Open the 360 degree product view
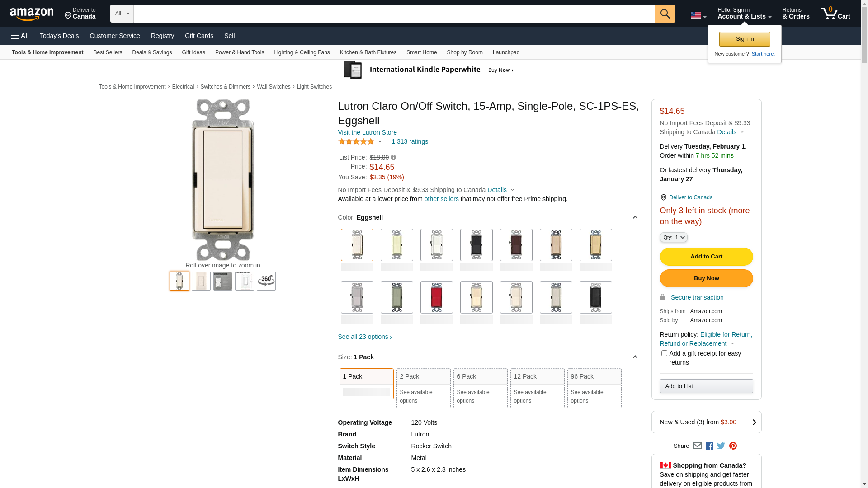This screenshot has width=868, height=488. point(266,281)
